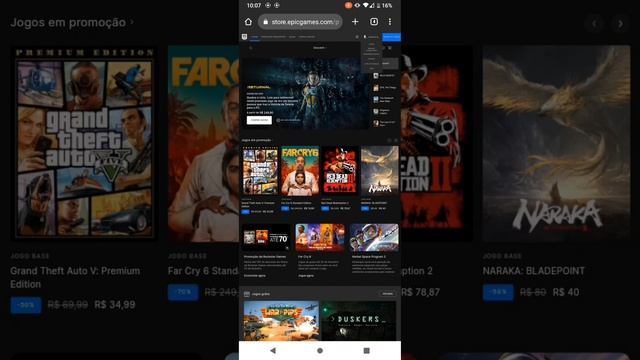Open the Duskers free game thumbnail
Screen dimensions: 640x360
coord(358,321)
